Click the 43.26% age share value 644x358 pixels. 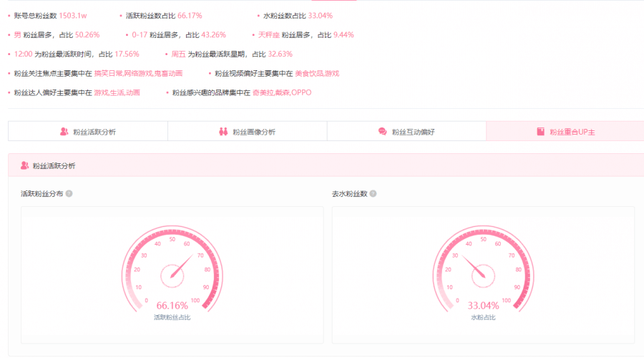point(213,35)
